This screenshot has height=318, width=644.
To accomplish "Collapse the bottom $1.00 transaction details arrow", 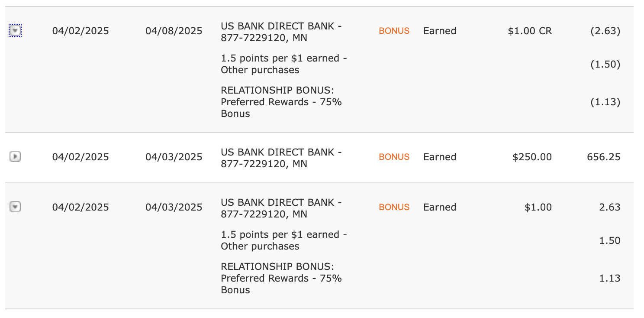I will pos(15,207).
